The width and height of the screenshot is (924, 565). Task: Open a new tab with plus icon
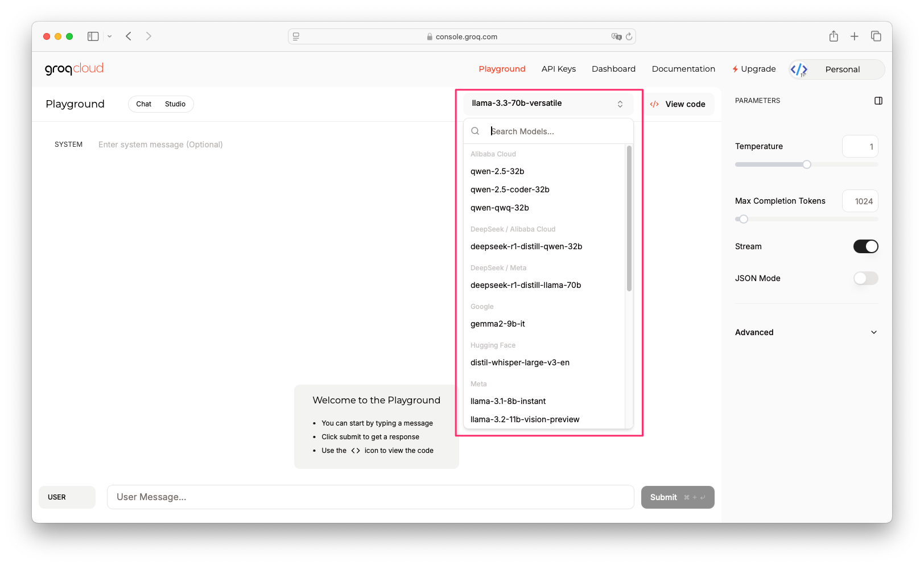855,36
